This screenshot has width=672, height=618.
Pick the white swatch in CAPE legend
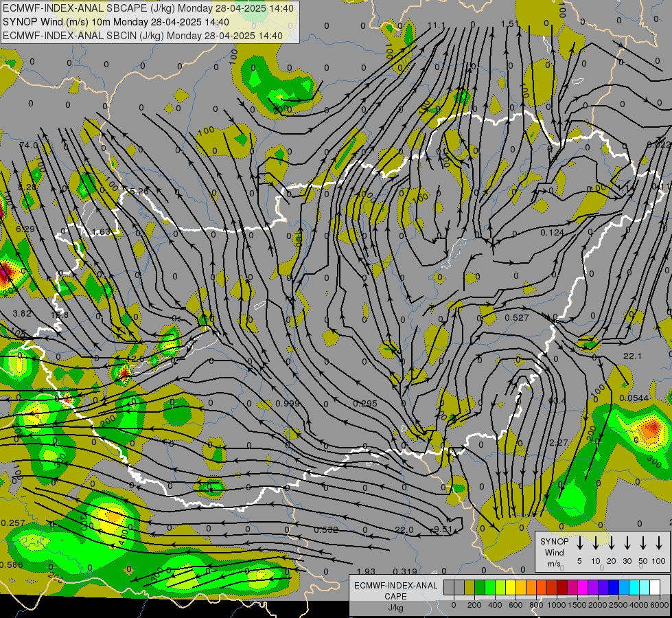tap(656, 587)
